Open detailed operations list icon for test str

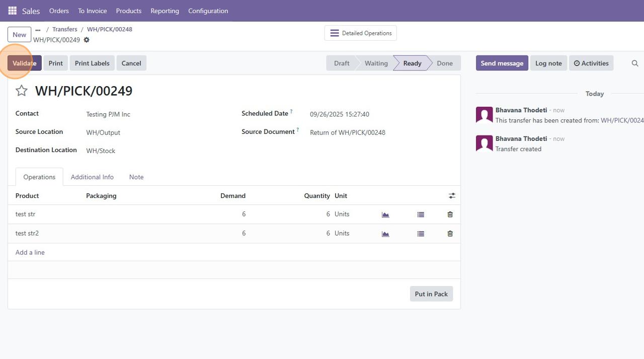tap(421, 214)
